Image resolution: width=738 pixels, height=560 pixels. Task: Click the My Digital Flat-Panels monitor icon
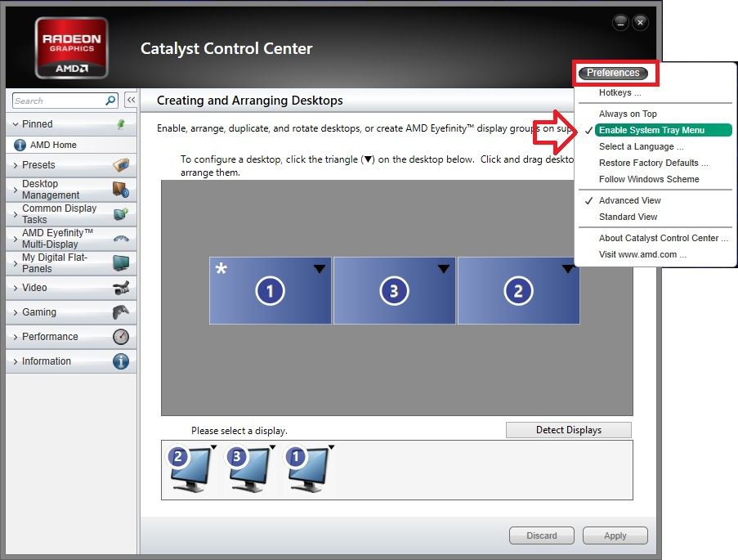click(x=121, y=262)
